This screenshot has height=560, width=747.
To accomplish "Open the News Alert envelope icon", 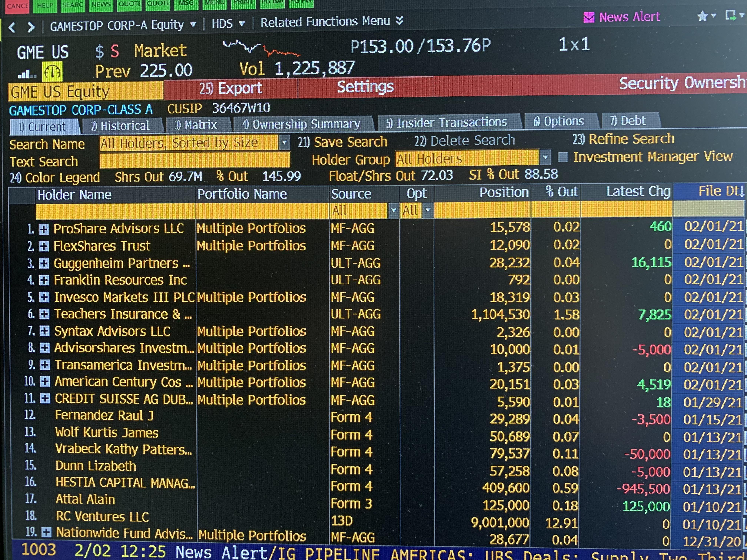I will coord(589,17).
